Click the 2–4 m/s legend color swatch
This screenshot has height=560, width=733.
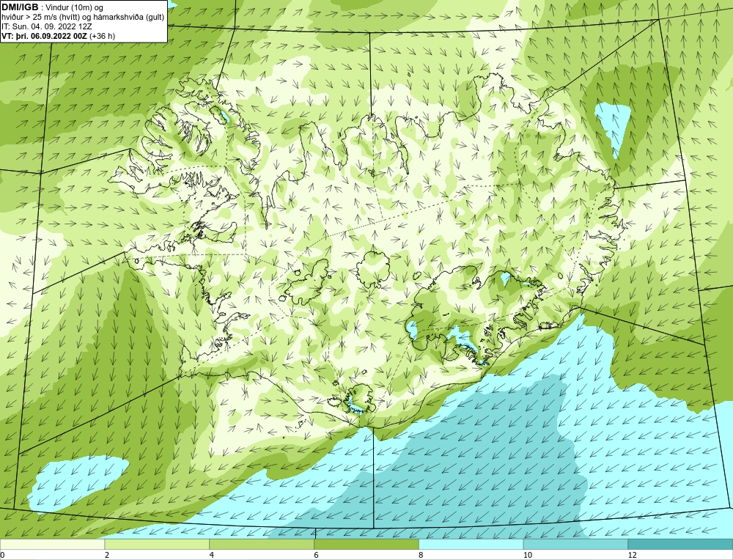coord(157,544)
